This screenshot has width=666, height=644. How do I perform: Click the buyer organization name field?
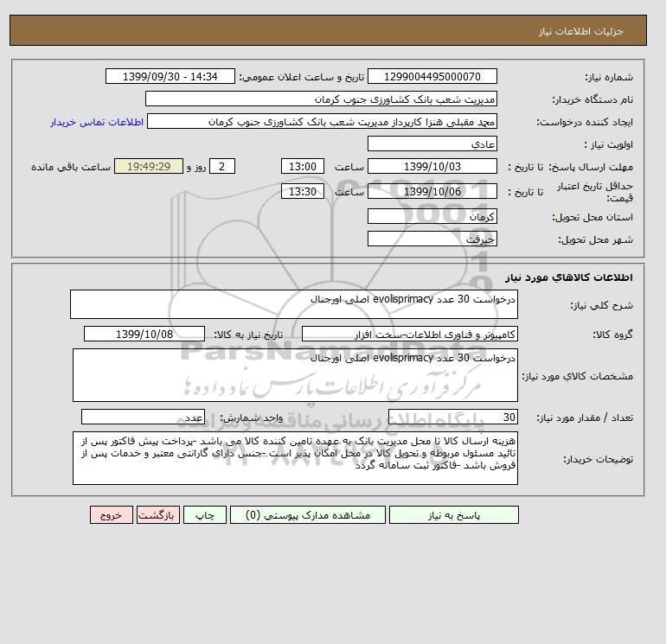321,99
